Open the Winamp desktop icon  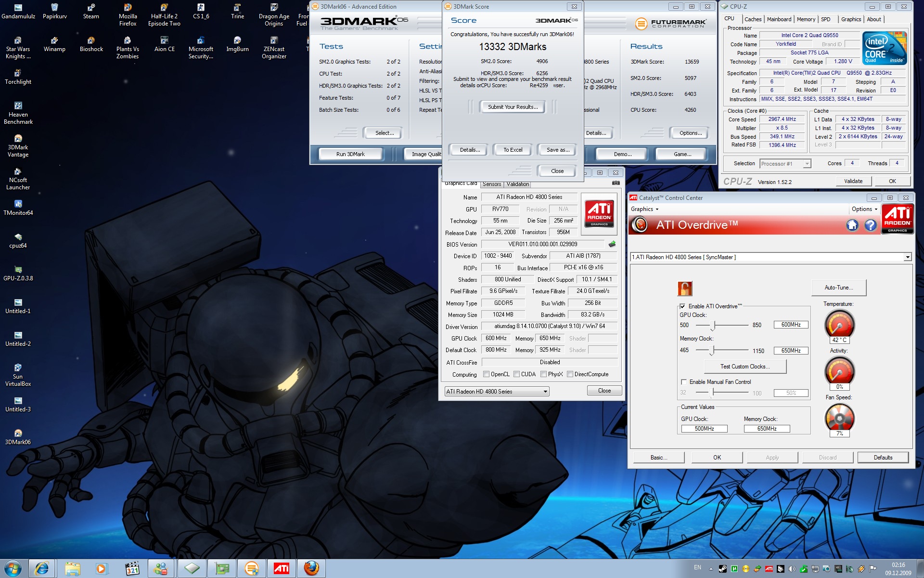point(54,44)
